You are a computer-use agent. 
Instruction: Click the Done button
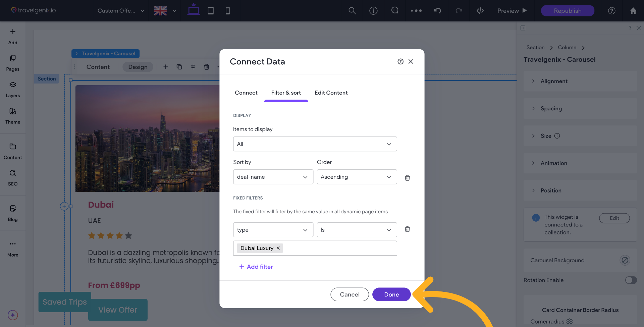point(391,294)
